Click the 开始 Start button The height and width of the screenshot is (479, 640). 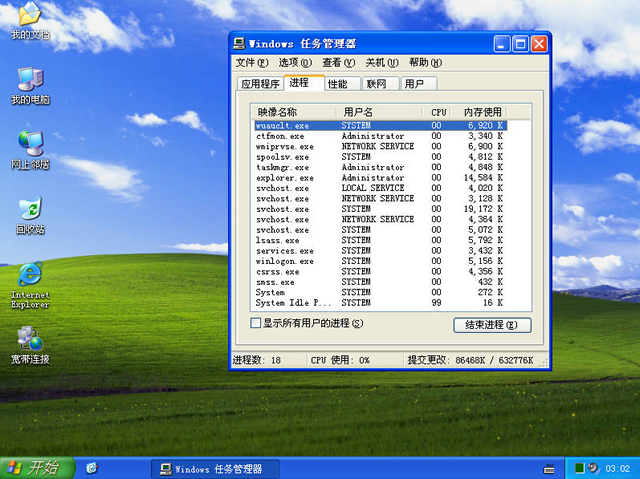[x=32, y=468]
